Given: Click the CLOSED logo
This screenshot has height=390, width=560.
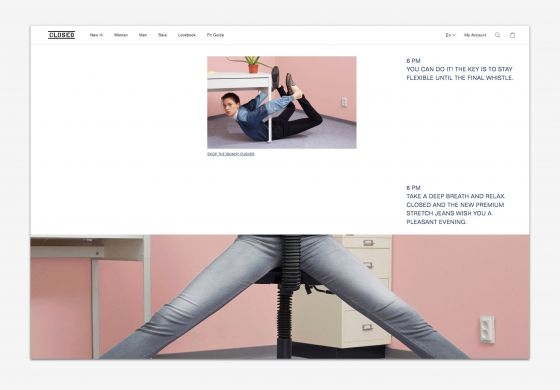Looking at the screenshot, I should 61,35.
